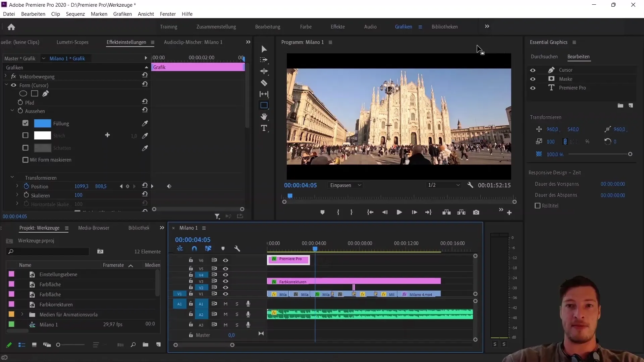Expand the Position property
This screenshot has width=644, height=362.
pos(17,186)
